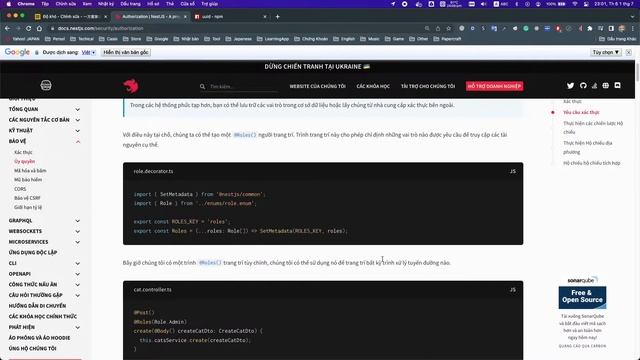Image resolution: width=640 pixels, height=360 pixels.
Task: Open the Discord icon in header
Action: click(x=618, y=85)
